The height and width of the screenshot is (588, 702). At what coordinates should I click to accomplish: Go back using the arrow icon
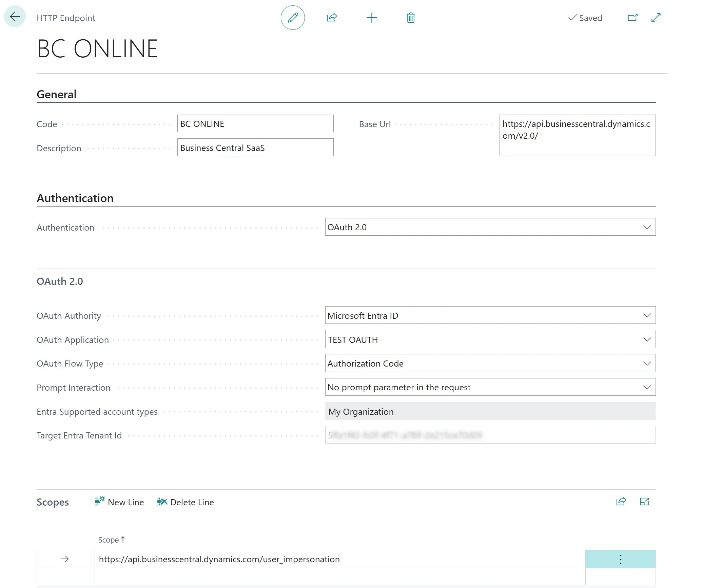tap(15, 17)
